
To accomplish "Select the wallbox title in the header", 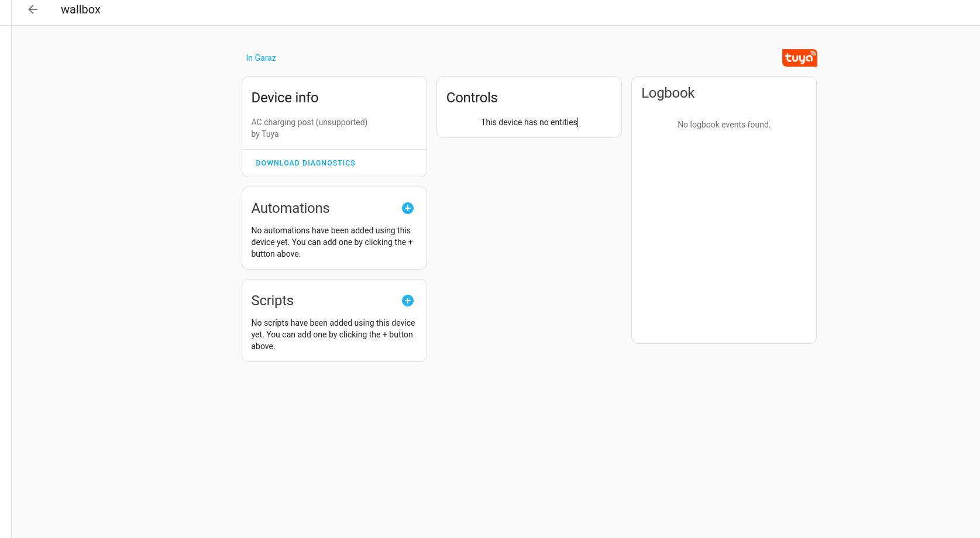I will point(80,9).
